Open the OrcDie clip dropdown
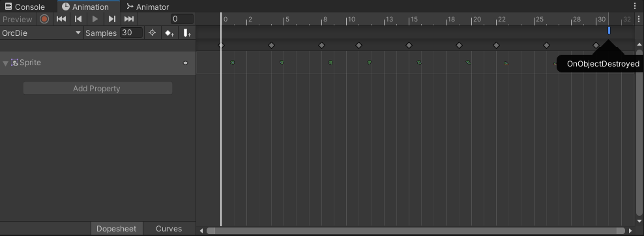Image resolution: width=644 pixels, height=236 pixels. 42,33
